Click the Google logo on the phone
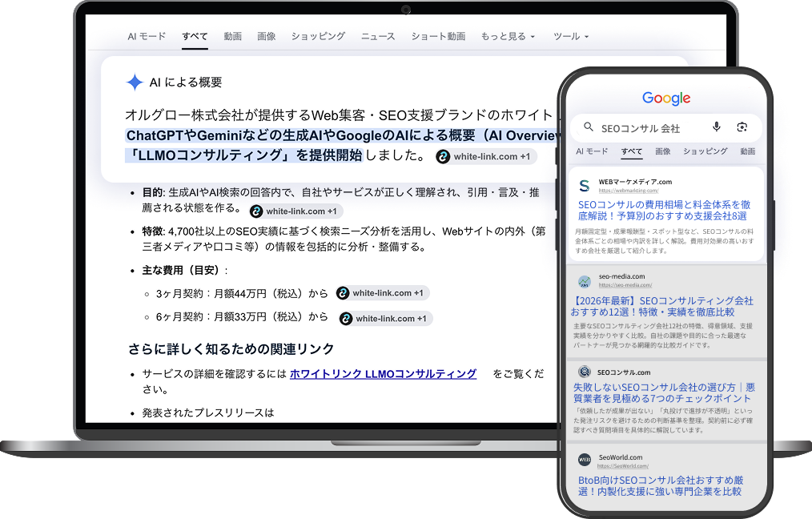Screen dimensions: 812x519 coord(666,98)
